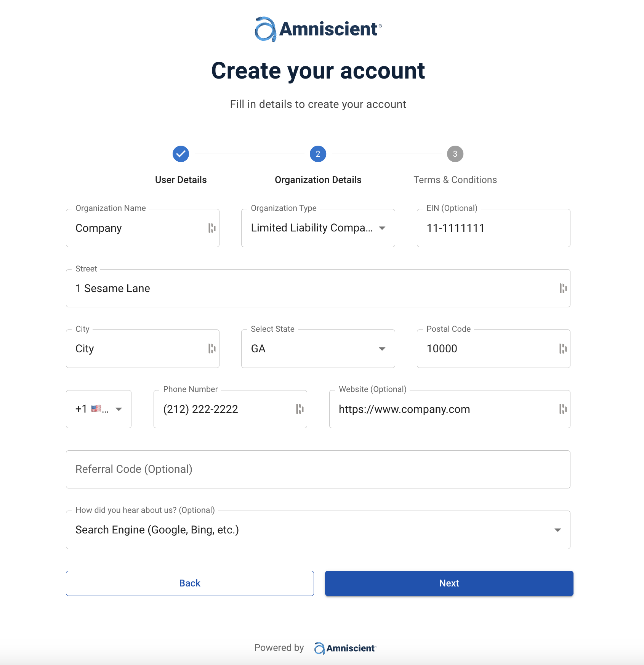Click autofill icon in Postal Code field
The height and width of the screenshot is (665, 644).
click(x=563, y=349)
